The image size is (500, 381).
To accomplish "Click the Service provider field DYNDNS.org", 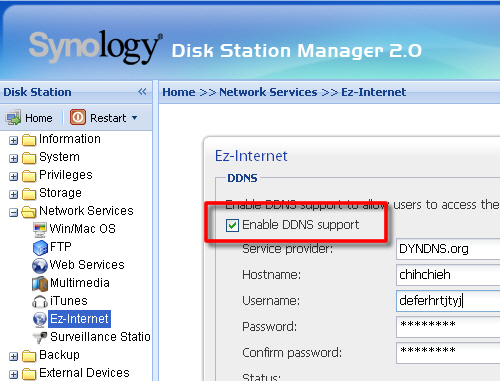I will pyautogui.click(x=448, y=249).
